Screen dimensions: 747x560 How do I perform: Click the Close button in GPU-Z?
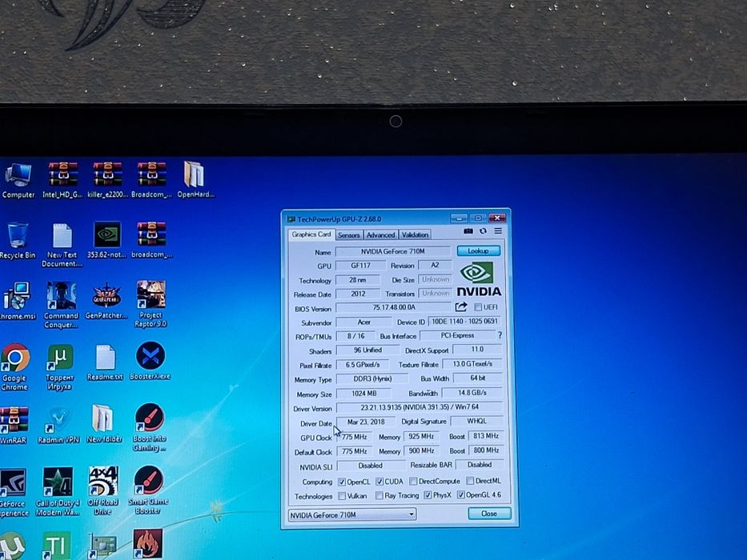(x=489, y=514)
